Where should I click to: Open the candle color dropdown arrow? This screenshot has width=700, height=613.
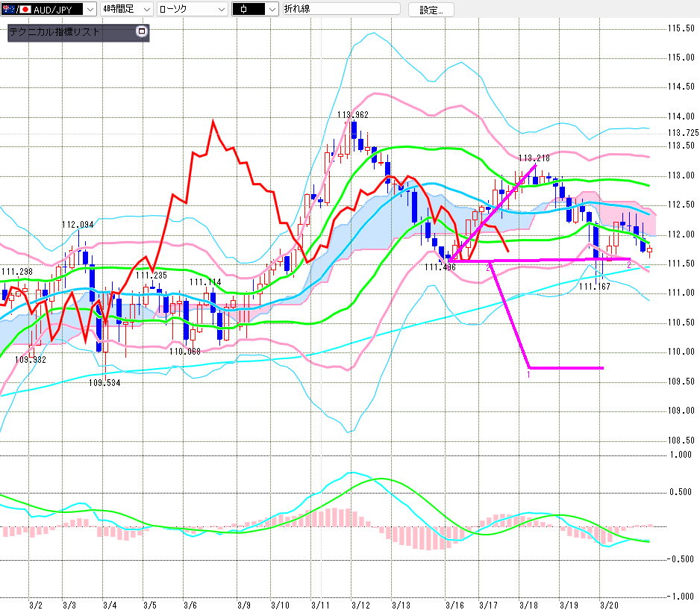(271, 10)
